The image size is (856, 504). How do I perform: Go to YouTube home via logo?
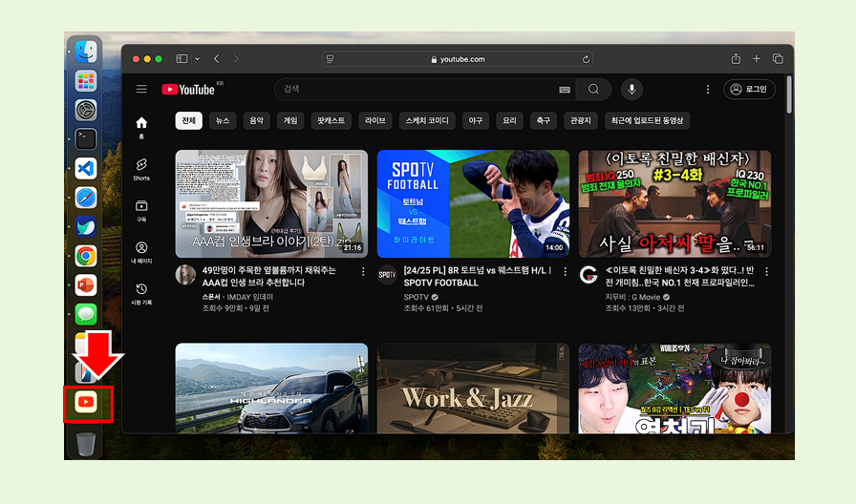click(189, 90)
